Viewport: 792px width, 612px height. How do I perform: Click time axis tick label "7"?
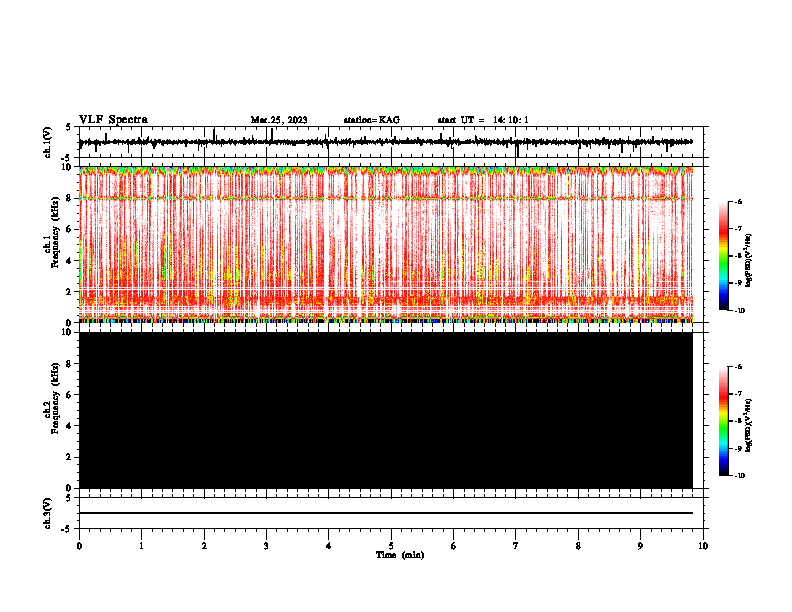(516, 546)
